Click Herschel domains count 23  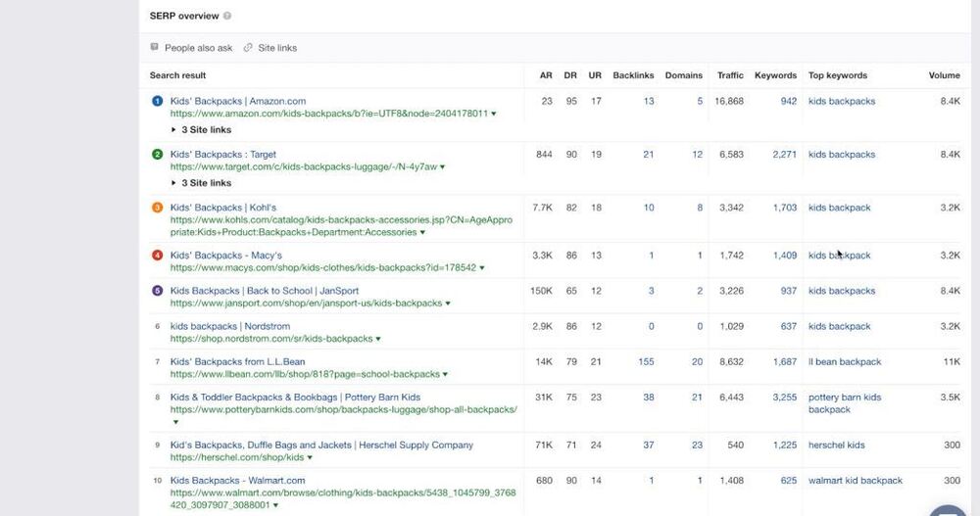(697, 445)
